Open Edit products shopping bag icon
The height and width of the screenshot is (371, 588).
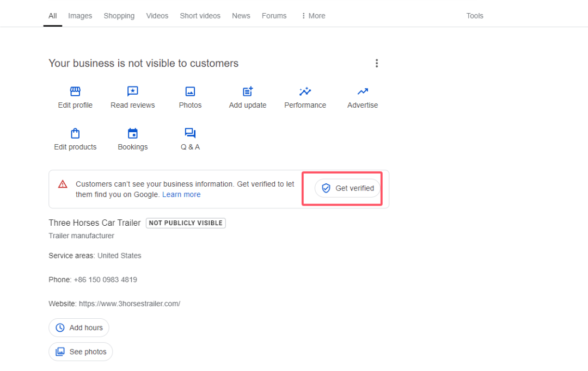tap(75, 133)
